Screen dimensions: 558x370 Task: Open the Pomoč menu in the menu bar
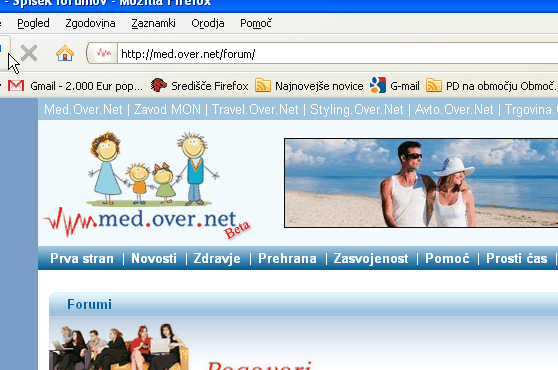pyautogui.click(x=256, y=23)
